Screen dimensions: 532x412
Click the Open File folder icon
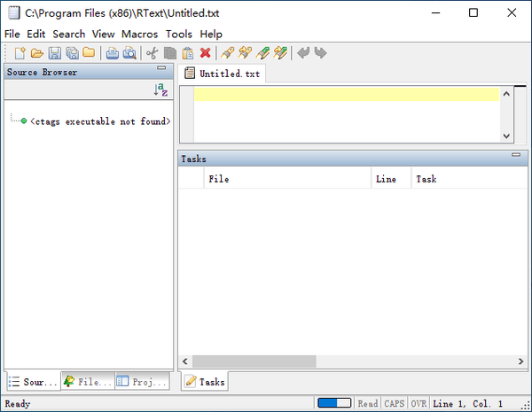point(37,53)
